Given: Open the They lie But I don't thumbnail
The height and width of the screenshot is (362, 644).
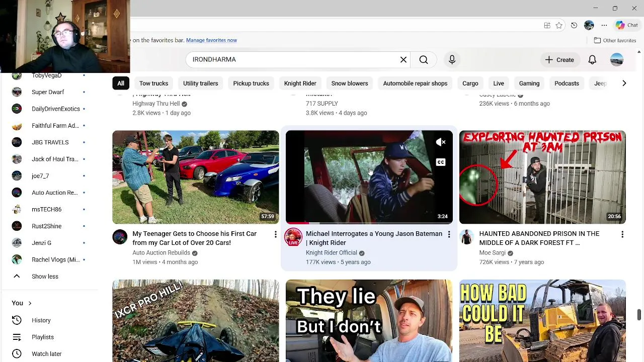Looking at the screenshot, I should point(369,321).
